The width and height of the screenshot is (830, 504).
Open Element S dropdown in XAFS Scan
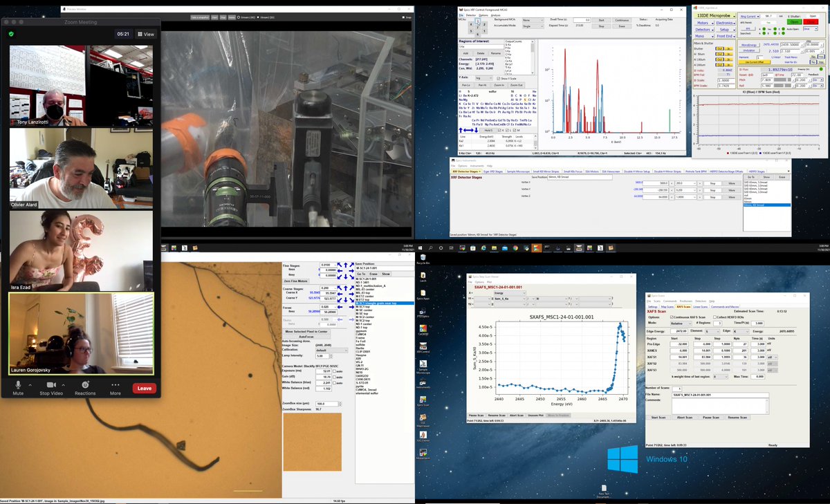coord(712,331)
